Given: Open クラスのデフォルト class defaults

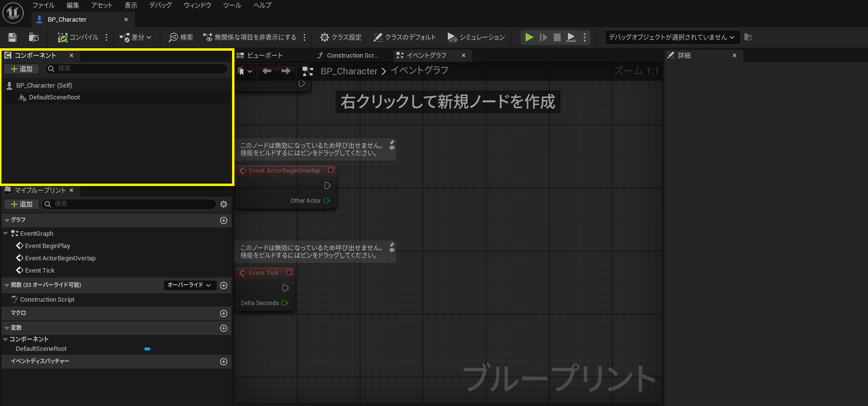Looking at the screenshot, I should (x=404, y=37).
